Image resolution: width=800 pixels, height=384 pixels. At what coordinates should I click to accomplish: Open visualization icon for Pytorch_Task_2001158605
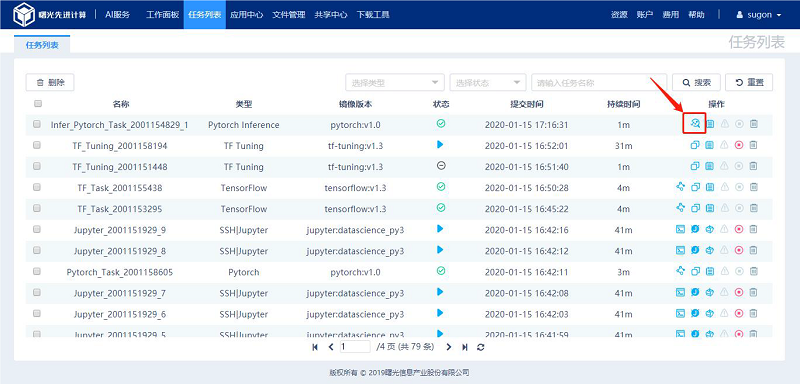(680, 271)
